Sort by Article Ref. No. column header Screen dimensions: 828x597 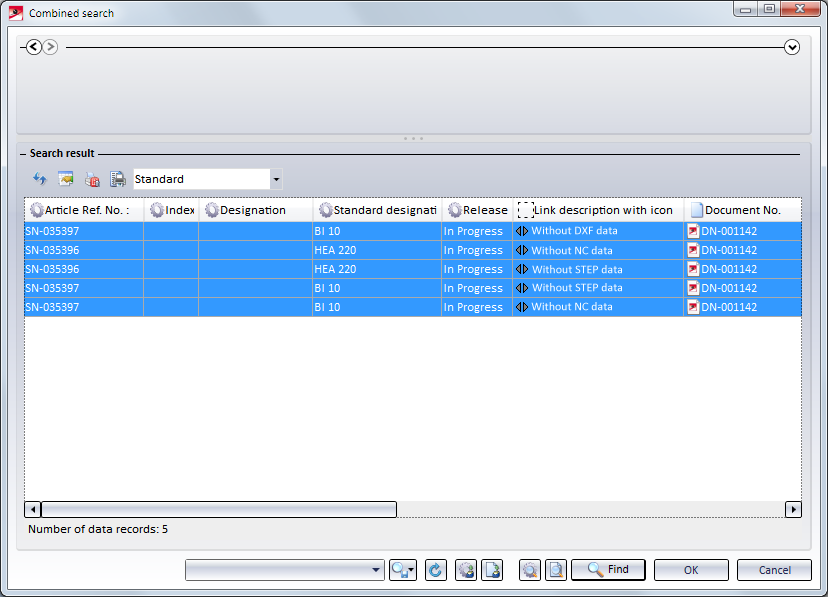pyautogui.click(x=84, y=210)
